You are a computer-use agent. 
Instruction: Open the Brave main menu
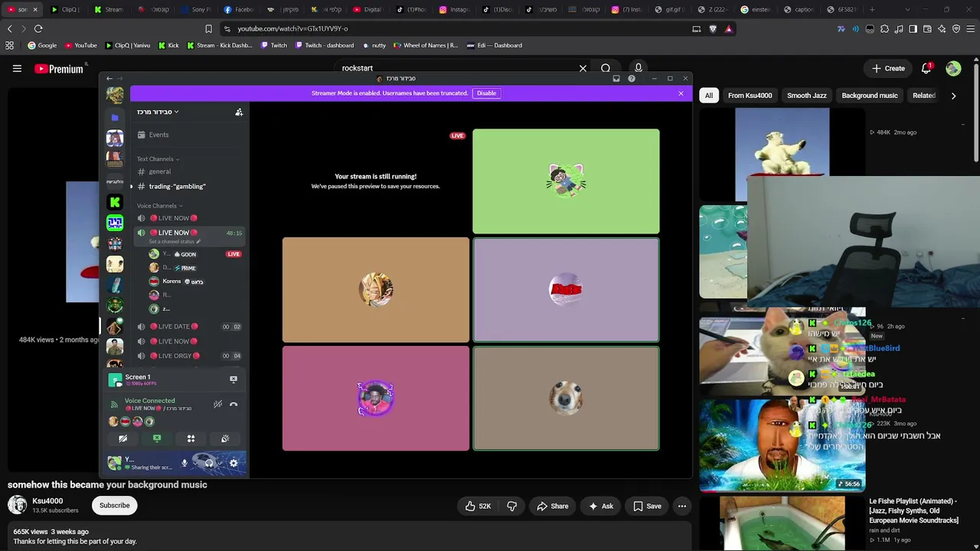(x=970, y=29)
